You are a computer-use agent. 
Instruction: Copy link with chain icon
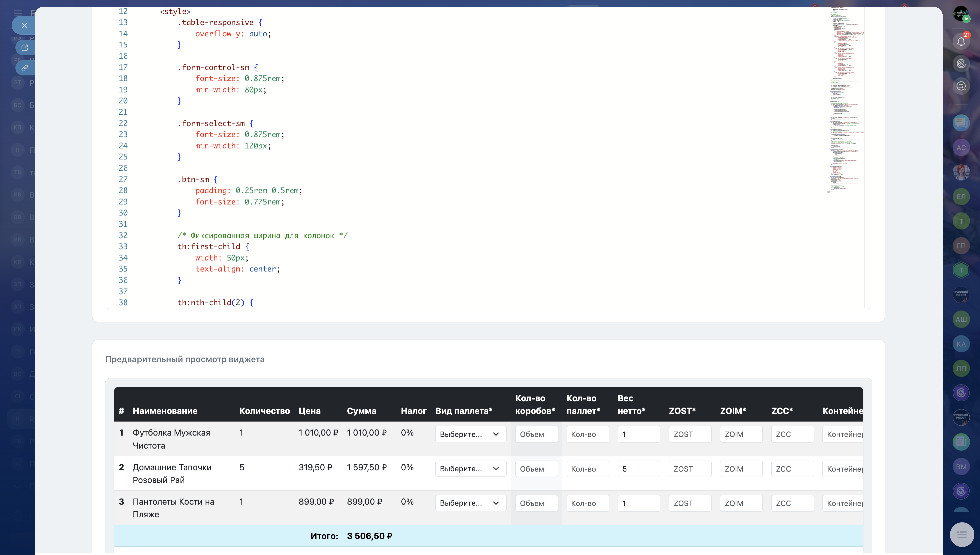(x=25, y=68)
